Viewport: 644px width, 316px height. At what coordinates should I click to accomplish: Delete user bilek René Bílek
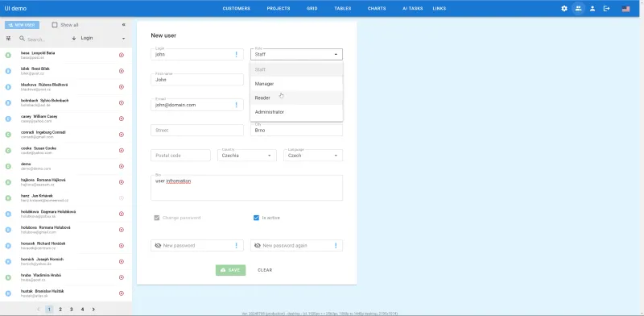pyautogui.click(x=122, y=71)
